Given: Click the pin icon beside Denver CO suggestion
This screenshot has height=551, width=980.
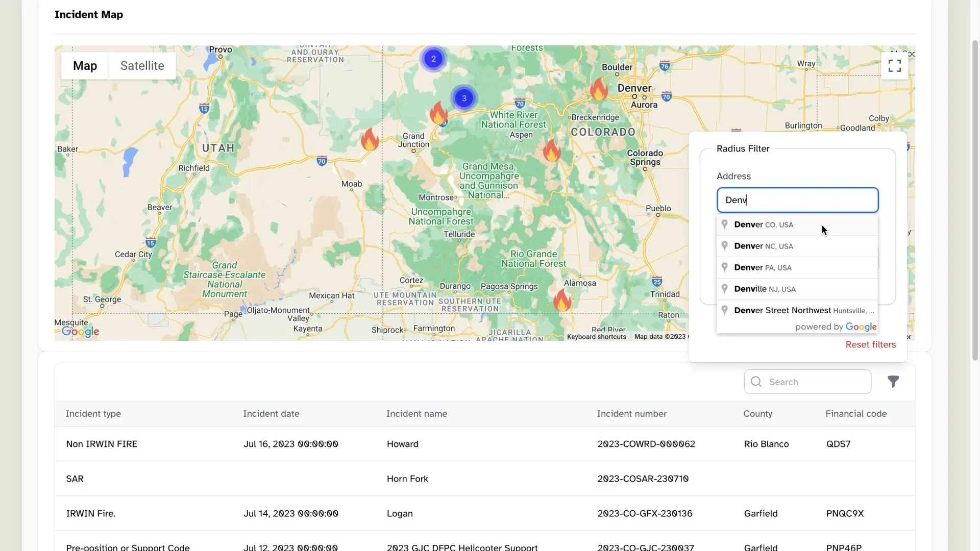Looking at the screenshot, I should coord(725,224).
